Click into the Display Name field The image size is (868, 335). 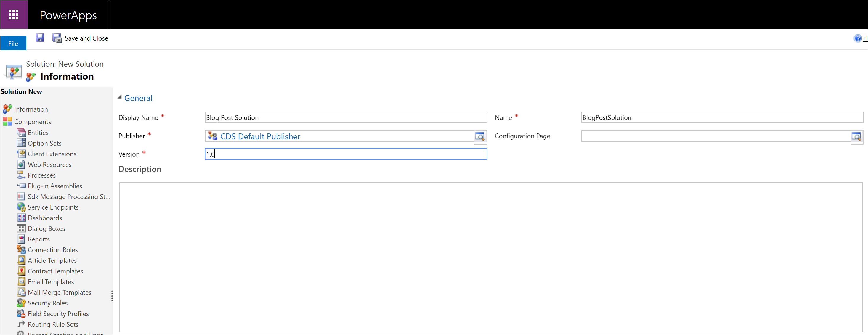[345, 117]
